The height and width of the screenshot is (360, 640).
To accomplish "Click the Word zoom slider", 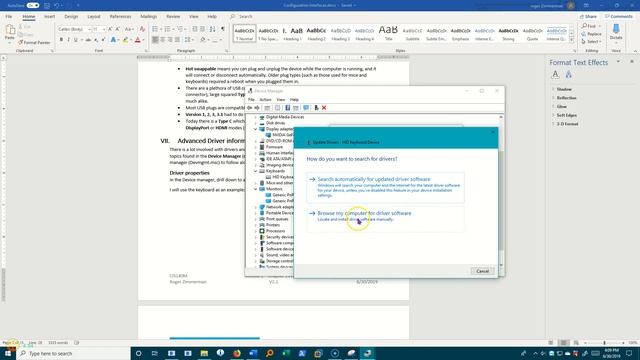I will tap(605, 343).
